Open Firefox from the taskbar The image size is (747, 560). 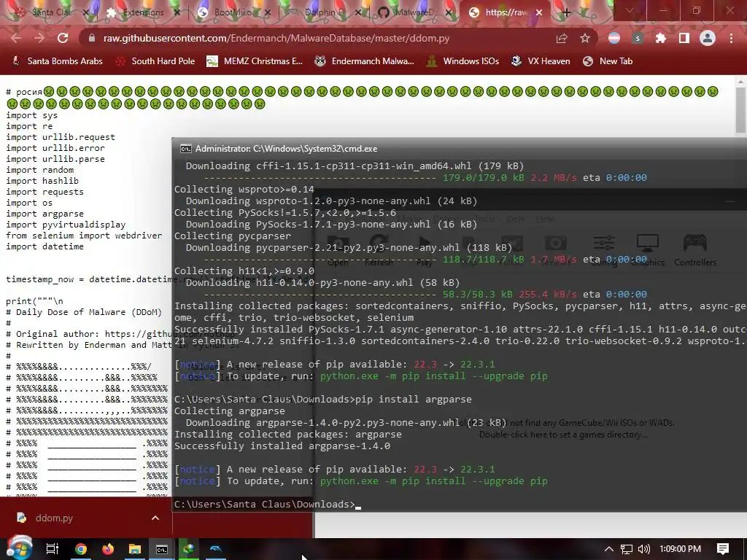coord(108,549)
